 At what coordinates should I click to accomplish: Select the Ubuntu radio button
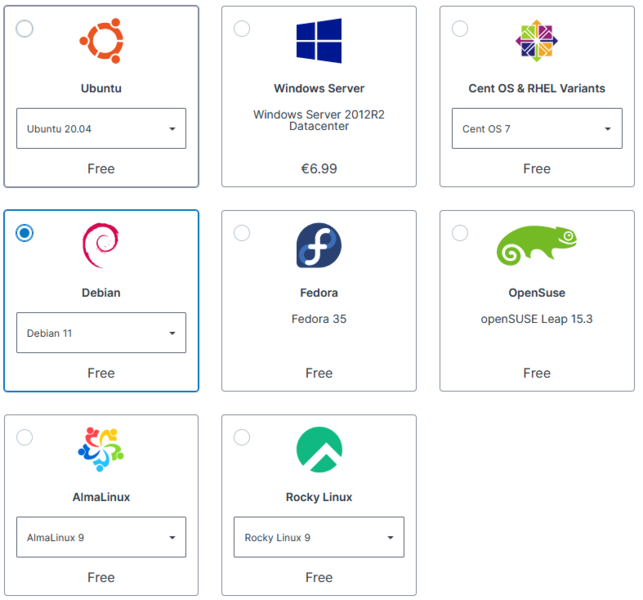click(25, 29)
